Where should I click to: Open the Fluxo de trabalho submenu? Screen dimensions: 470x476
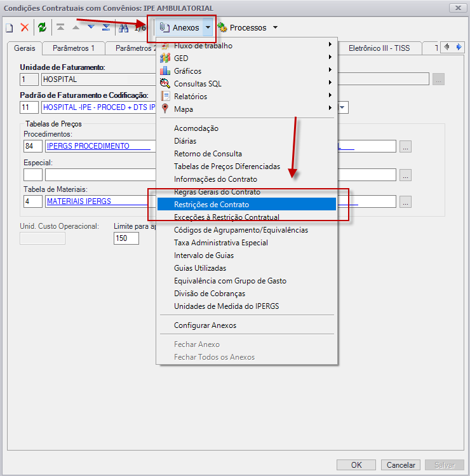246,46
